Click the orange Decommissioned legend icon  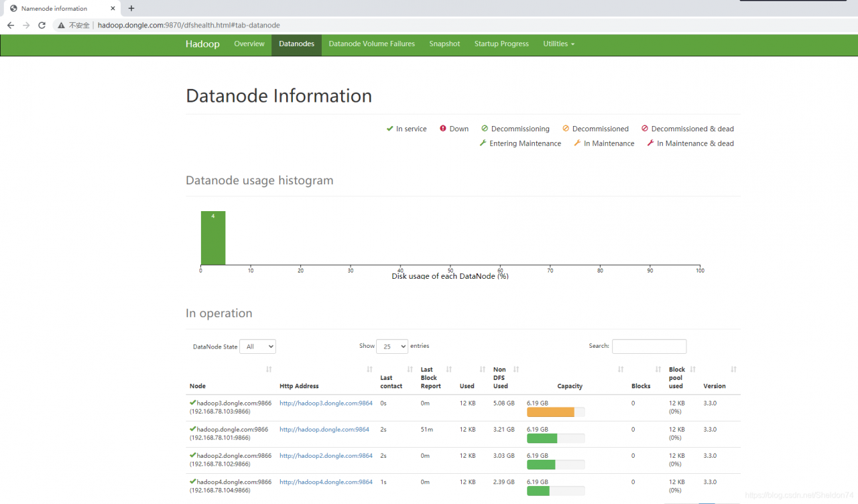(566, 129)
